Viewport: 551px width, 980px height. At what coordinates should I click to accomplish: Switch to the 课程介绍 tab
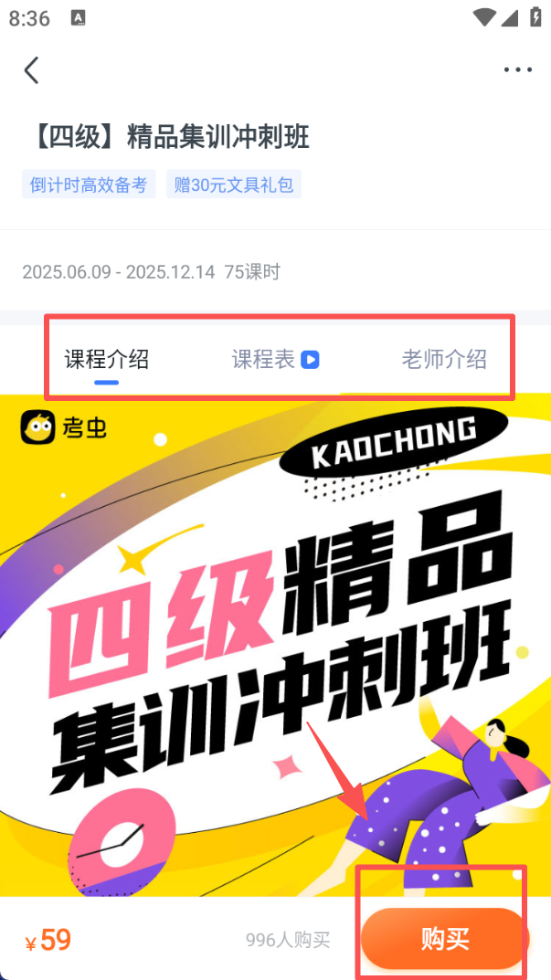pos(106,360)
